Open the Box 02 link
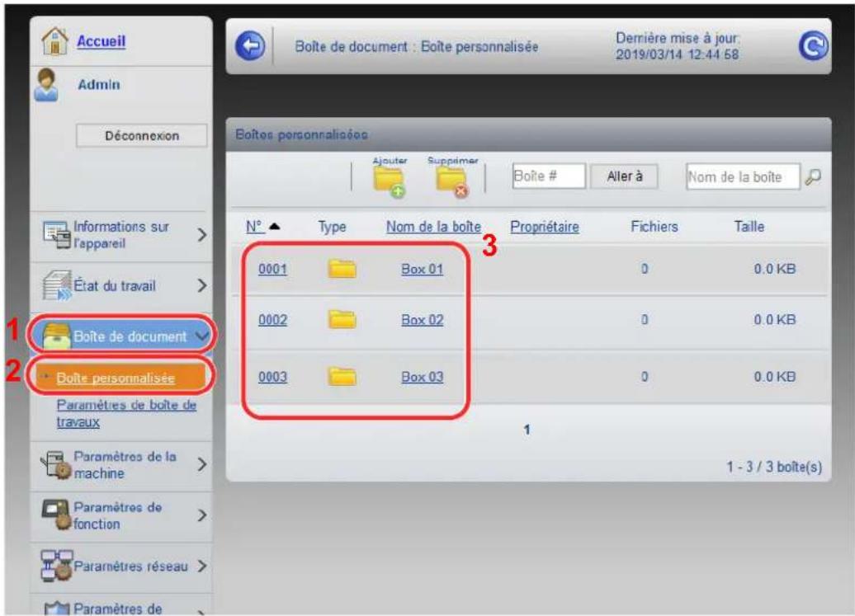855x616 pixels. (x=422, y=321)
